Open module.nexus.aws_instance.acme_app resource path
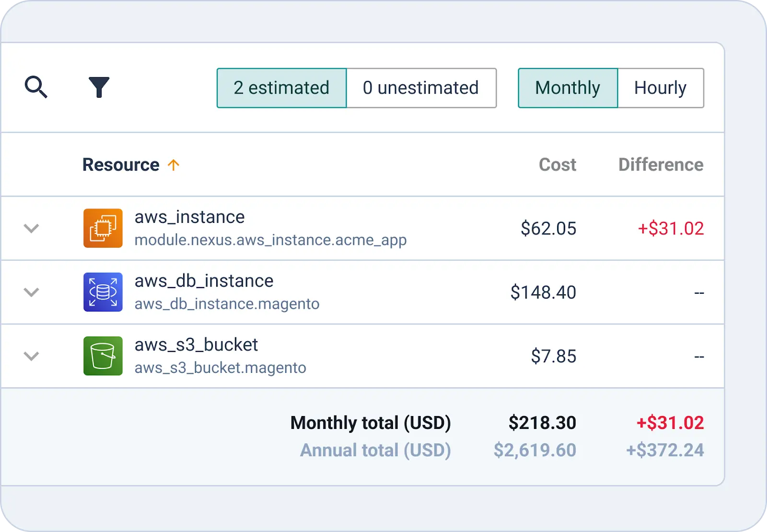 pos(270,240)
